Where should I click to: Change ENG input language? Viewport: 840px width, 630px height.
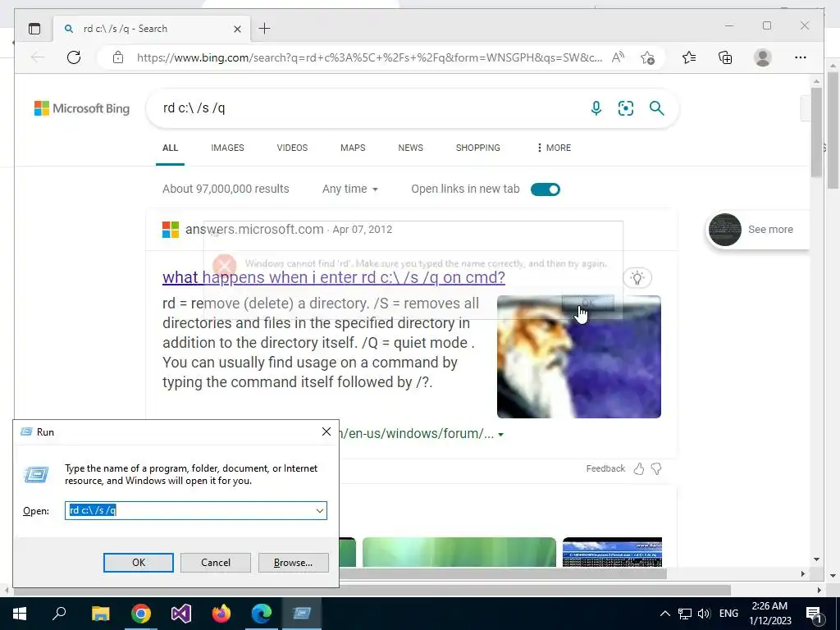coord(728,614)
